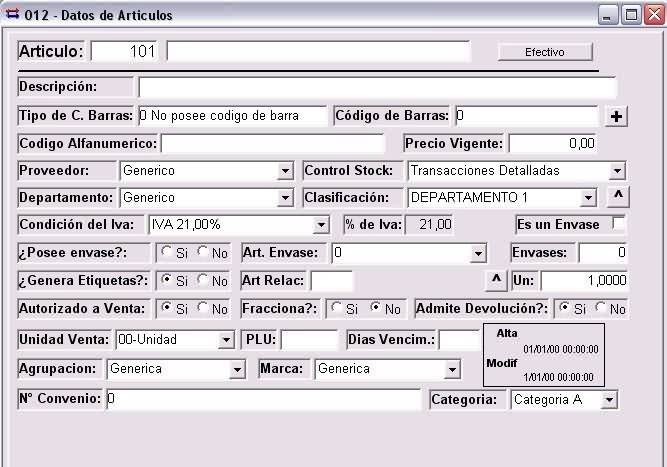Select Si for Fracciona option

[337, 309]
